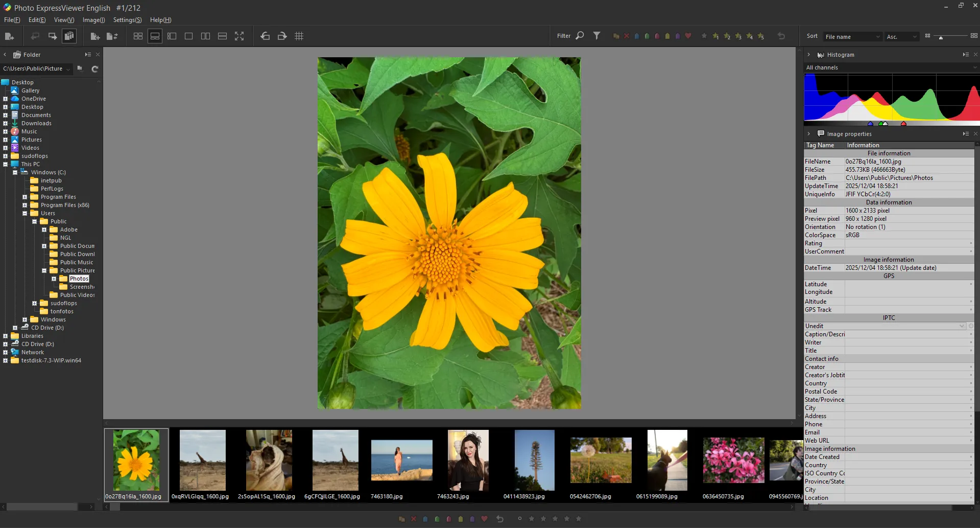
Task: Open the Settings menu
Action: point(128,20)
